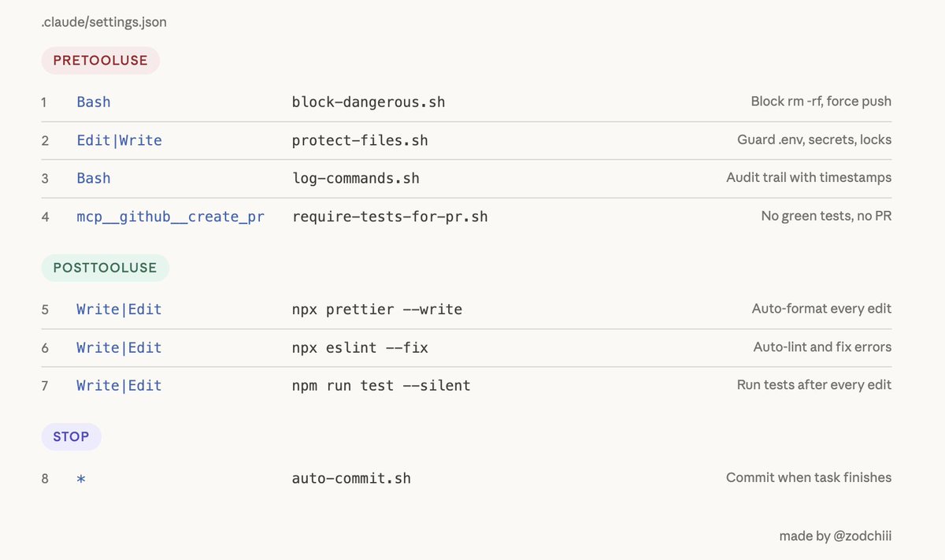The image size is (945, 560).
Task: Select the auto-commit.sh script entry
Action: click(x=351, y=479)
